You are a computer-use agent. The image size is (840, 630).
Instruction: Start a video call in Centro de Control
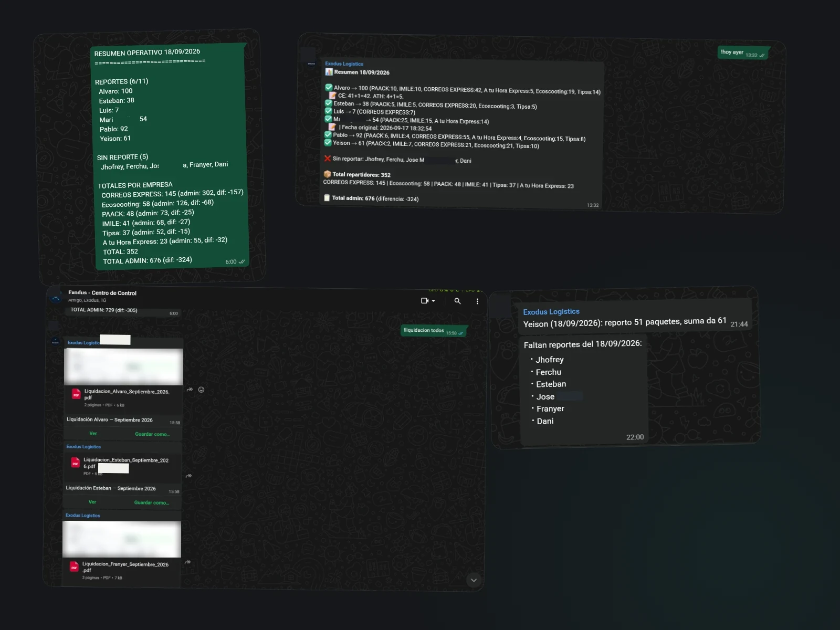tap(425, 301)
